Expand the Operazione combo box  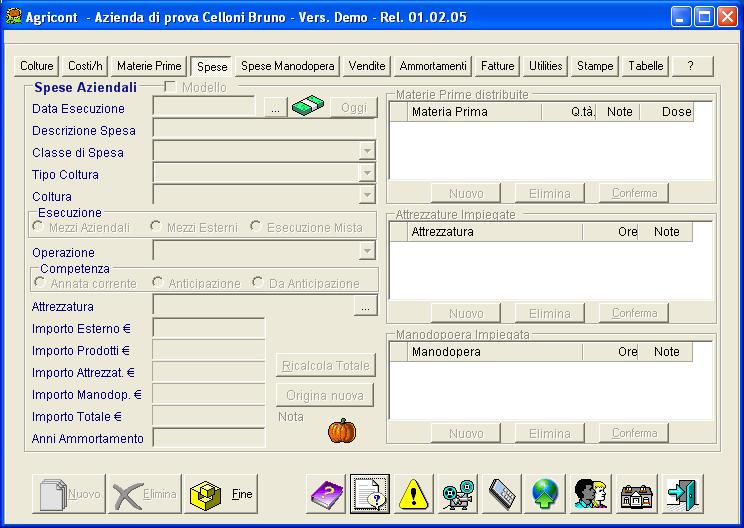click(x=367, y=251)
